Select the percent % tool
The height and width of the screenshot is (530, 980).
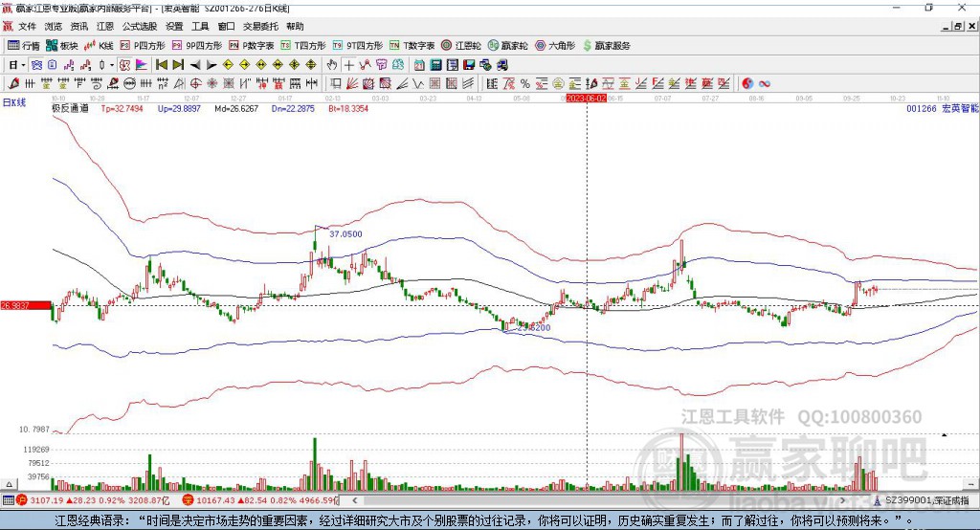point(525,84)
